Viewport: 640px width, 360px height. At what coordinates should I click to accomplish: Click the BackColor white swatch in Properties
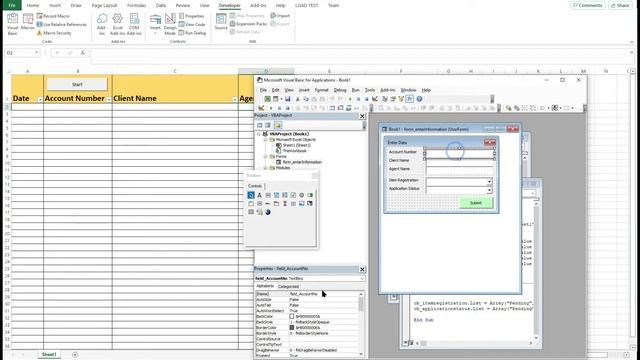(x=292, y=316)
